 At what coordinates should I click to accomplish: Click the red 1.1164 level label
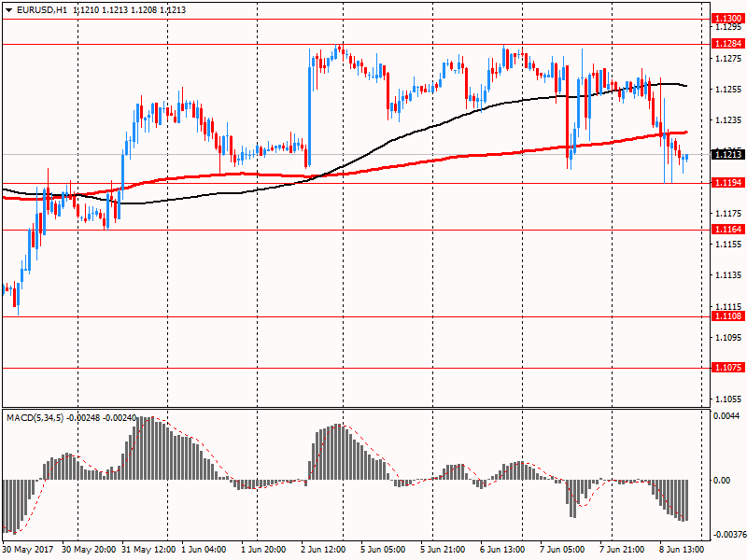pyautogui.click(x=728, y=229)
